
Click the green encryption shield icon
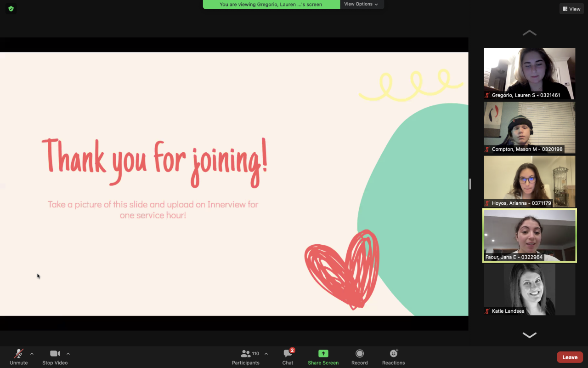[x=11, y=8]
